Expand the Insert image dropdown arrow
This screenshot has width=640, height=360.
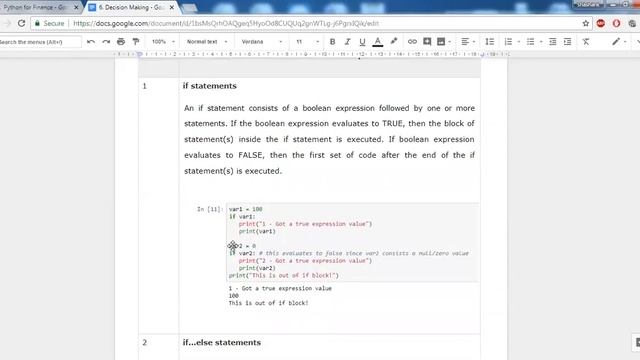[x=449, y=42]
